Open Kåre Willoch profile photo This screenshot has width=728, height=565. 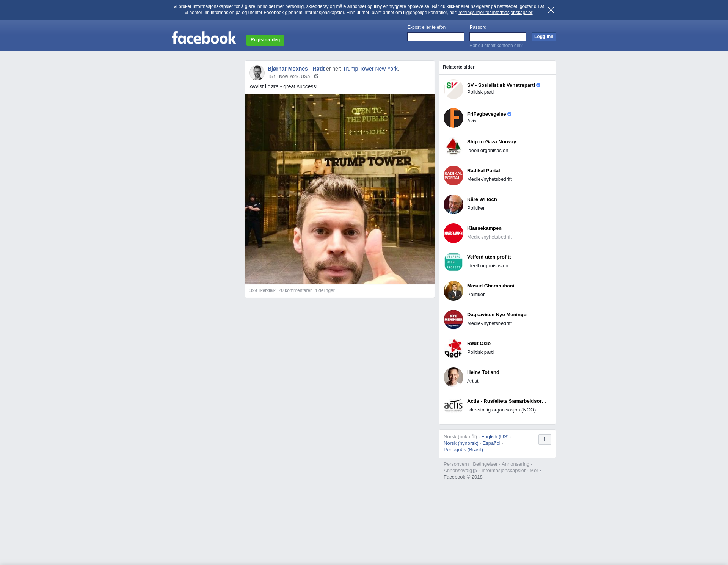pyautogui.click(x=453, y=204)
